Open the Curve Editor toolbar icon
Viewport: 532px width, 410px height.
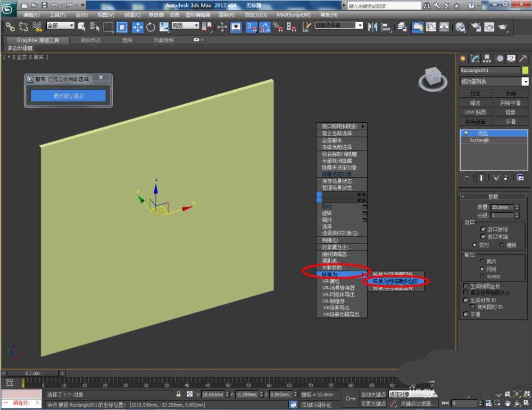tap(431, 27)
